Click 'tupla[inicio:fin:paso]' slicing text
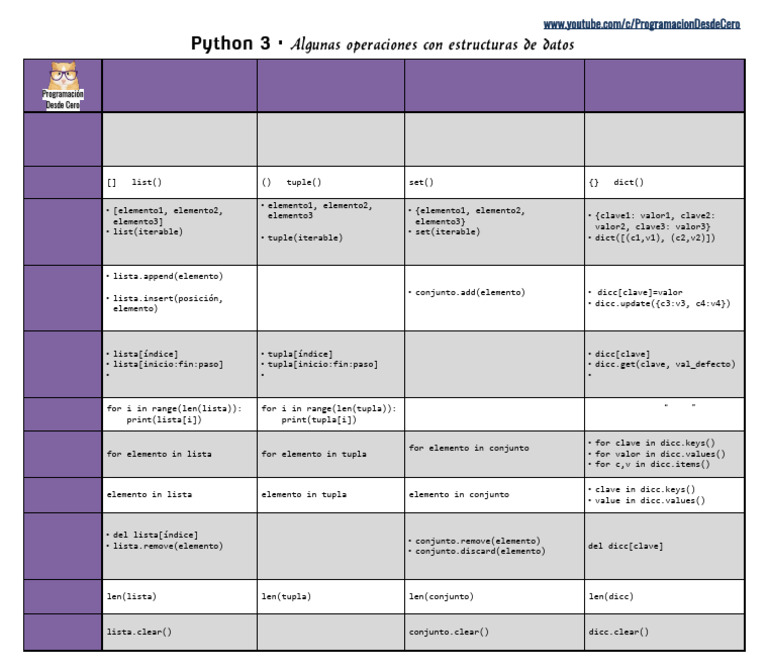This screenshot has width=768, height=672. (323, 364)
